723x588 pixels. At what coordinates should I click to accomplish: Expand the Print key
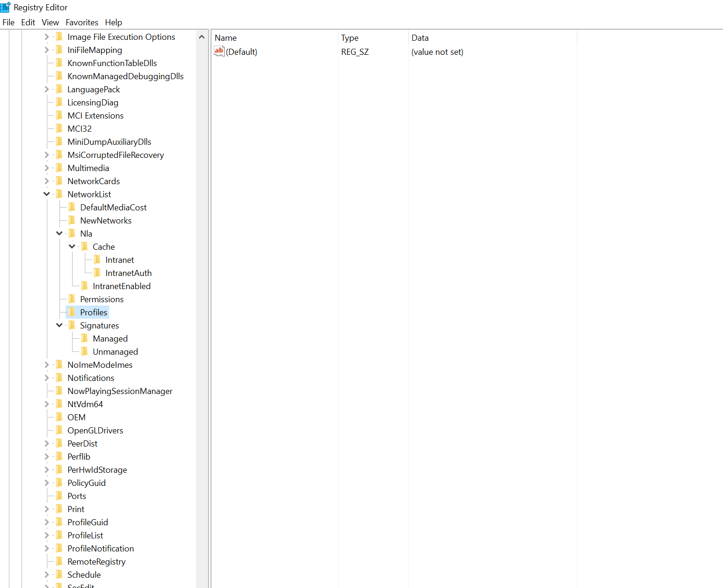pyautogui.click(x=46, y=509)
